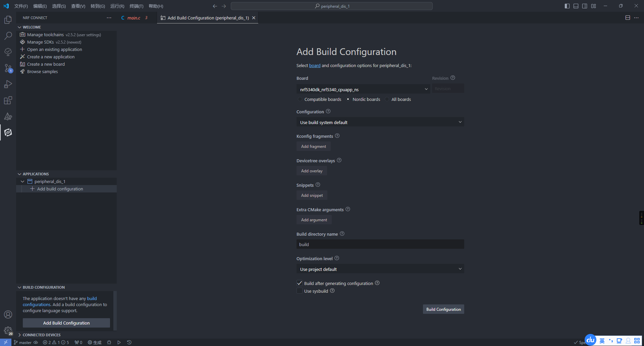
Task: Switch to the main.c tab
Action: tap(134, 18)
